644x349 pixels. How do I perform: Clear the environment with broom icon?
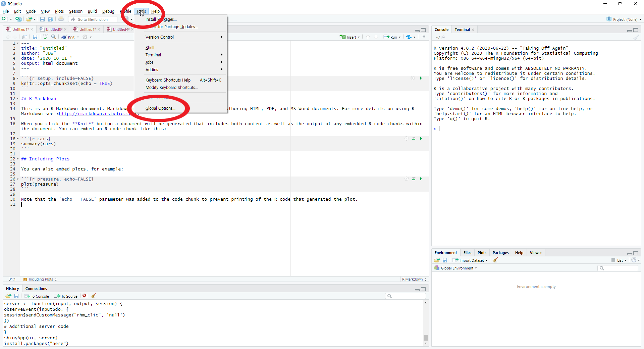[x=495, y=260]
